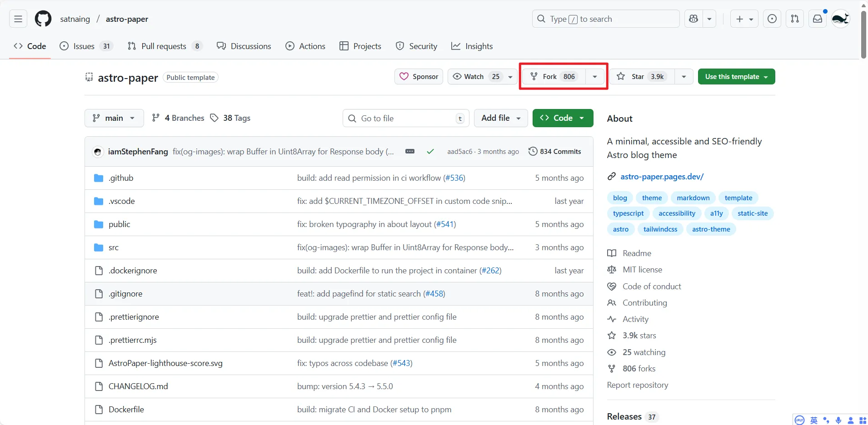Open the main branch dropdown

pos(114,118)
